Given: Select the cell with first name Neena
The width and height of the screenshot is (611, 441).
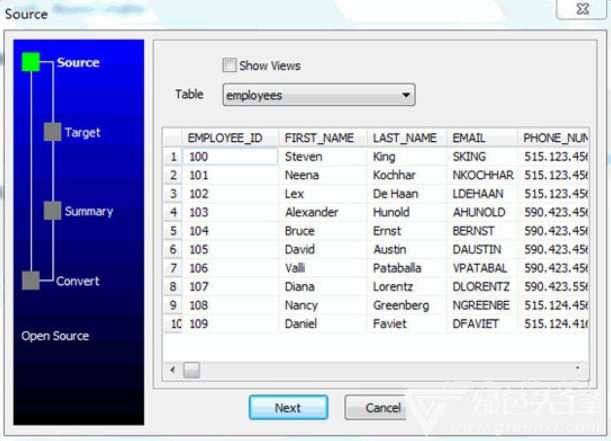Looking at the screenshot, I should coord(323,175).
